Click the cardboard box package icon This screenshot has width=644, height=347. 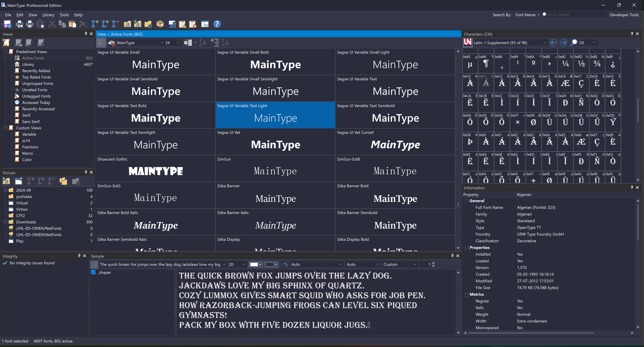click(160, 24)
